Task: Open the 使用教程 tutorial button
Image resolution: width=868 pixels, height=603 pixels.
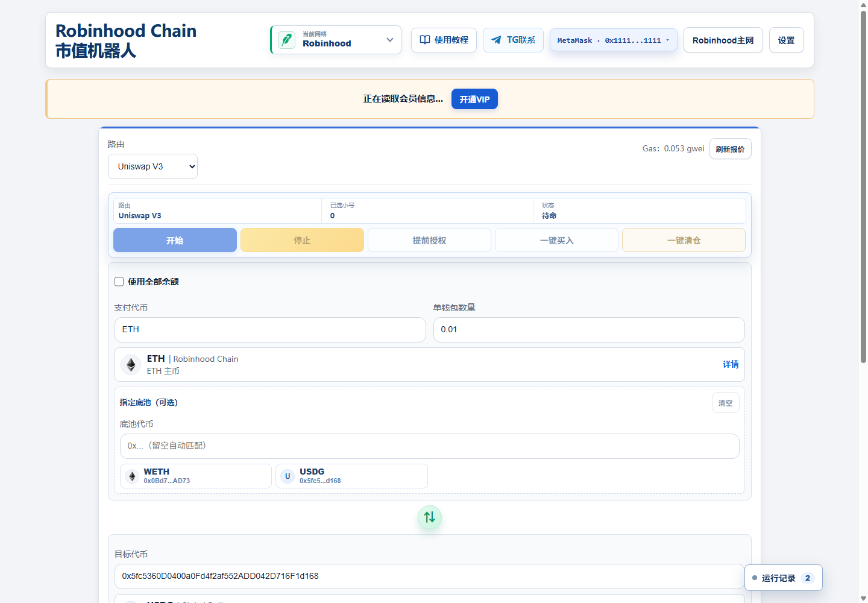Action: point(444,40)
